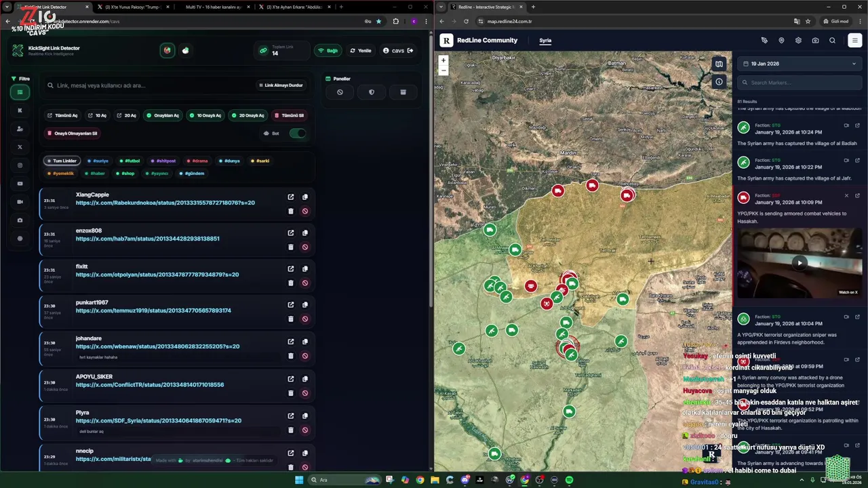Open XiangCappie's link in new tab
Image resolution: width=868 pixels, height=488 pixels.
coord(291,197)
